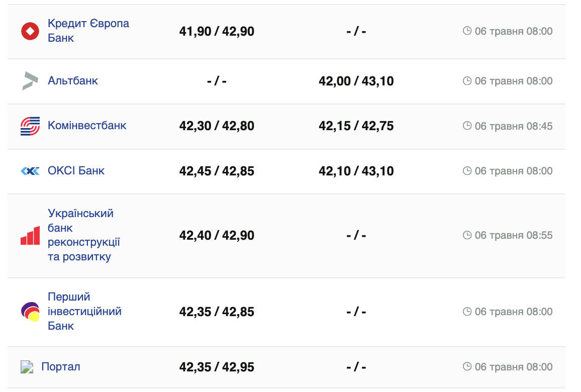The width and height of the screenshot is (581, 392).
Task: Click the 41,90 / 42,90 rate cell
Action: pos(217,32)
